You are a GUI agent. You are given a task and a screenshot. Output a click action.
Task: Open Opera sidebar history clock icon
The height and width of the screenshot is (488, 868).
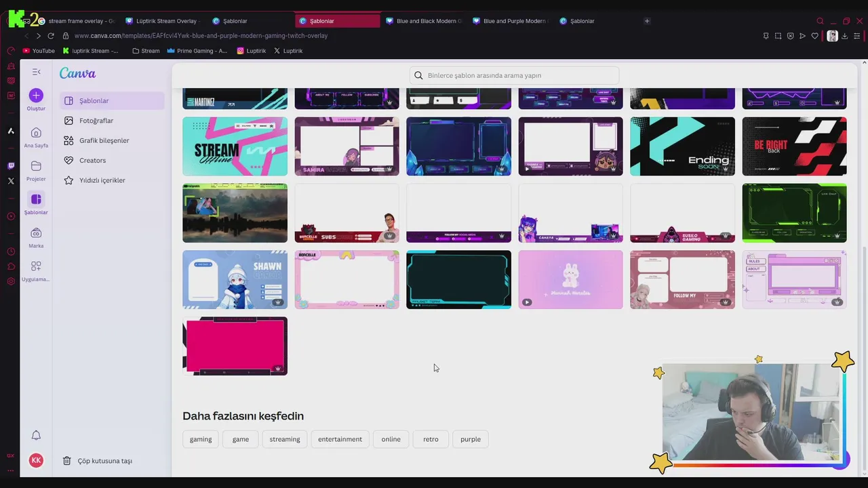point(11,251)
